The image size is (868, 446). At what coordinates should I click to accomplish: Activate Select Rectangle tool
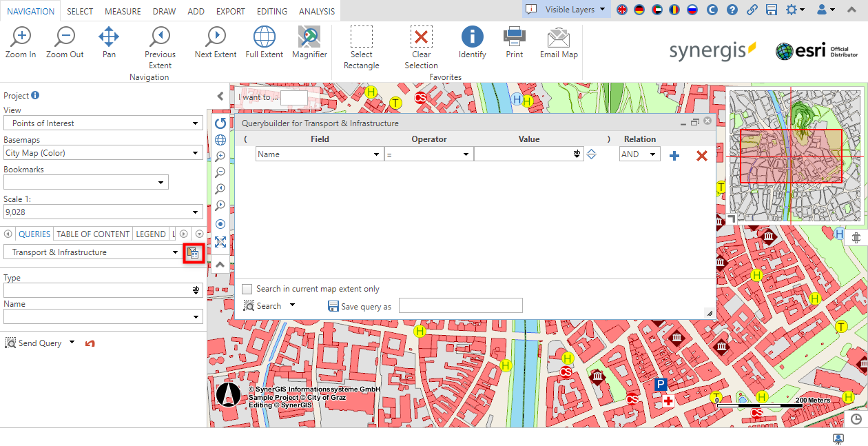pyautogui.click(x=361, y=41)
